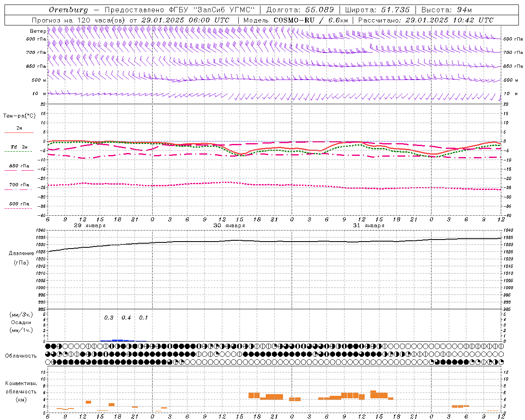
Task: Click the "Ветер" wind panel label
Action: (38, 31)
